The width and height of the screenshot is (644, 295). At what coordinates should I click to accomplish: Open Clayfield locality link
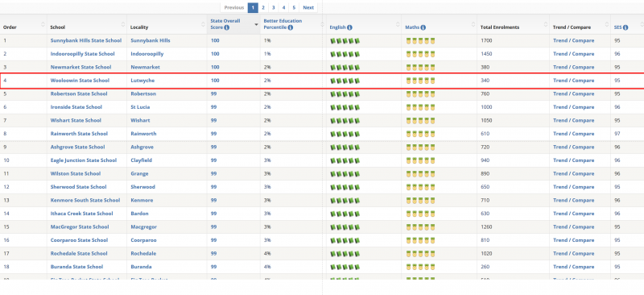pos(142,160)
